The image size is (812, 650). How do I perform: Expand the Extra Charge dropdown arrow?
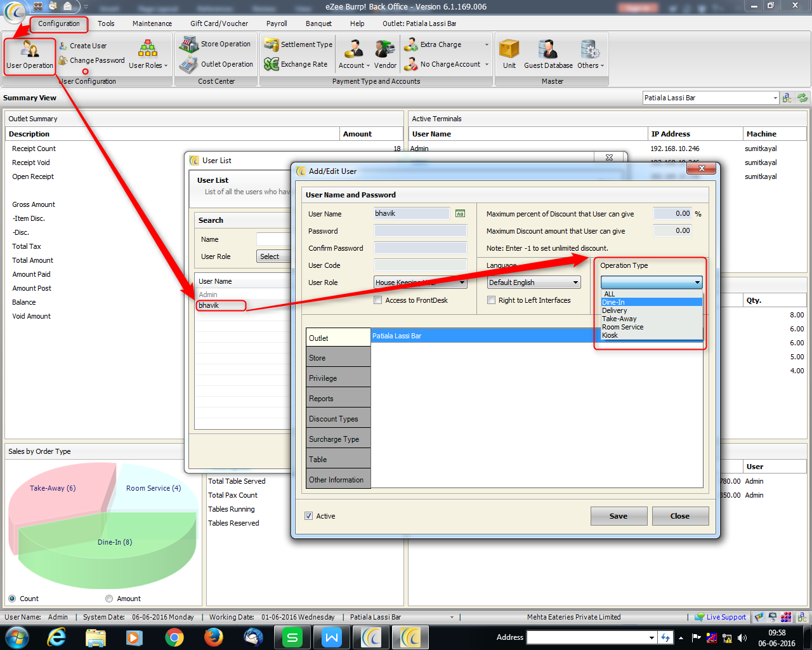coord(487,44)
